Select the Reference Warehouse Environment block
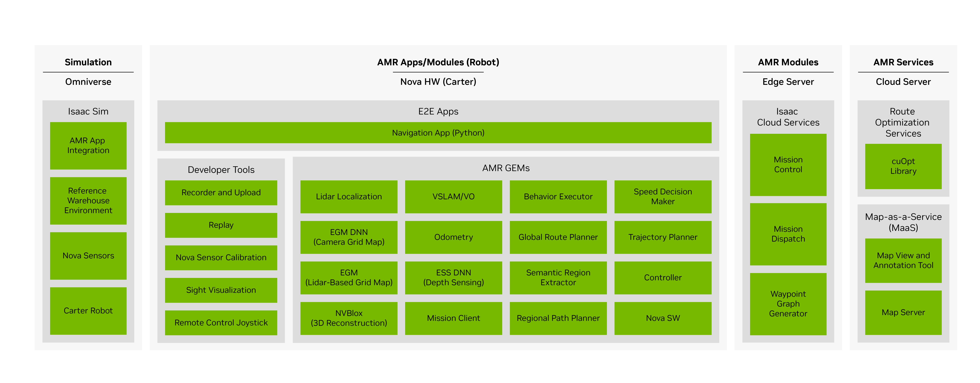Screen dimensions: 980x383 [x=88, y=201]
